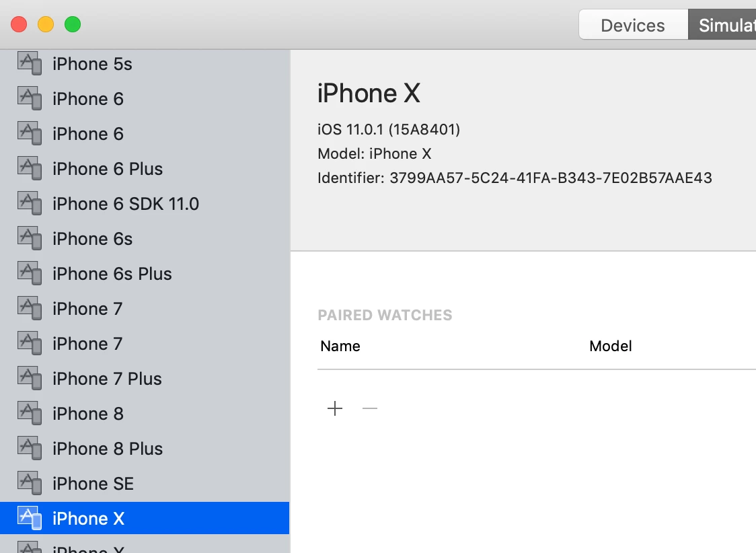Pick the iPhone 7 entry directly below iPhone 6s Plus

(x=145, y=309)
